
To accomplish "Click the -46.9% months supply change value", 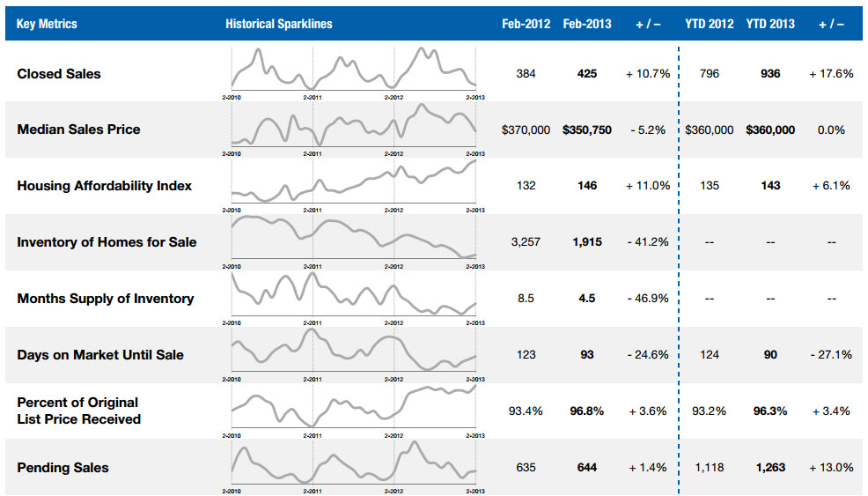I will (647, 298).
